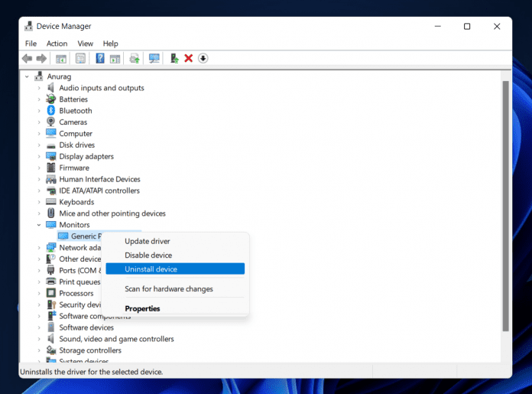Click the Forward arrow toolbar icon
This screenshot has height=394, width=532.
[x=41, y=58]
